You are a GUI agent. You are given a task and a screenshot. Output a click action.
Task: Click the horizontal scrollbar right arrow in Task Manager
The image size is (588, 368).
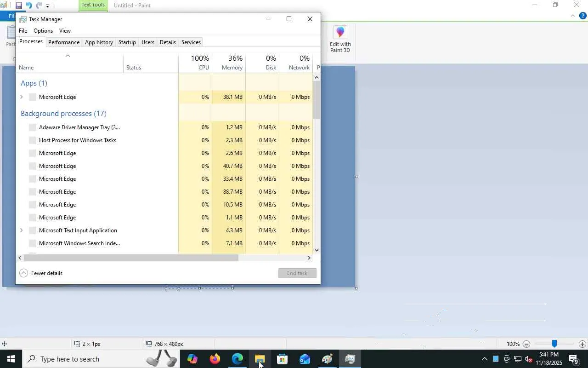pos(309,258)
